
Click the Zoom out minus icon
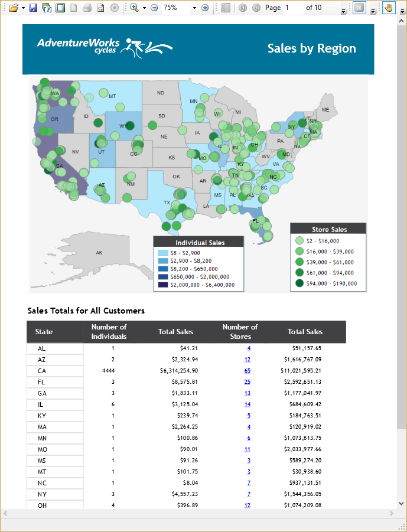click(154, 8)
